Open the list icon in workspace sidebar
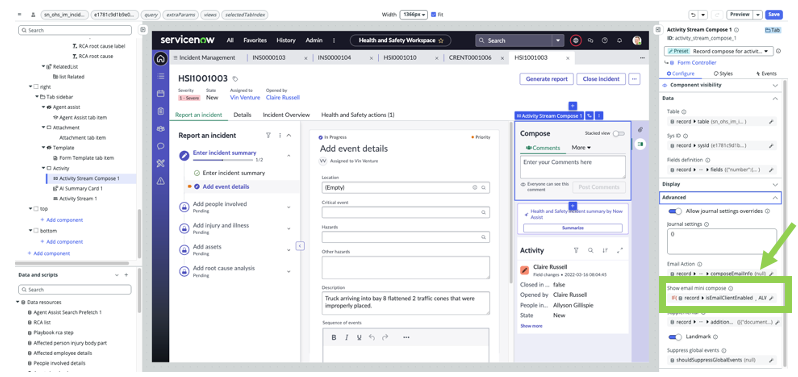Screen dimensions: 798x377 point(161,76)
